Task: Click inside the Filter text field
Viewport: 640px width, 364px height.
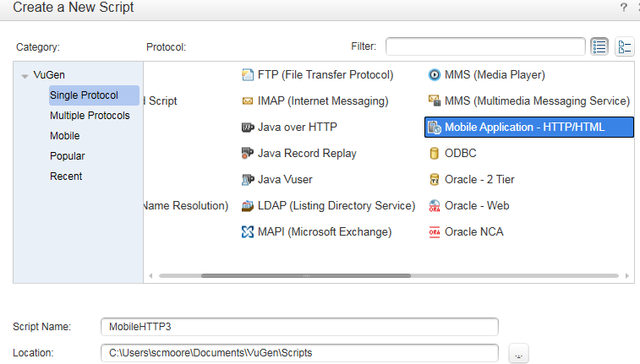Action: 485,46
